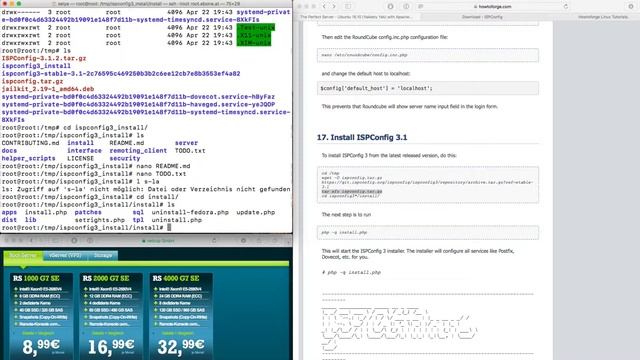
Task: Click 'setrights.php' in the terminal listing
Action: tap(100, 220)
